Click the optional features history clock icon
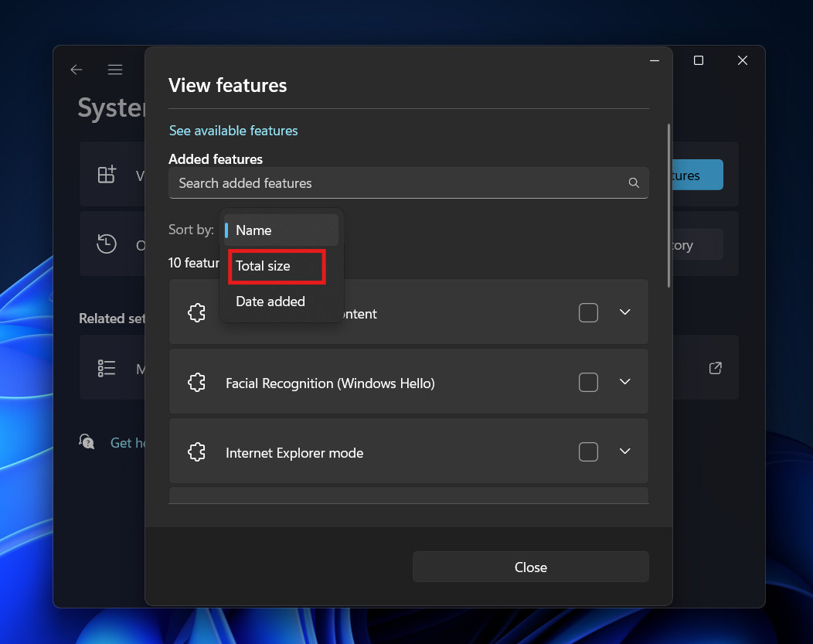Viewport: 813px width, 644px height. [x=106, y=244]
